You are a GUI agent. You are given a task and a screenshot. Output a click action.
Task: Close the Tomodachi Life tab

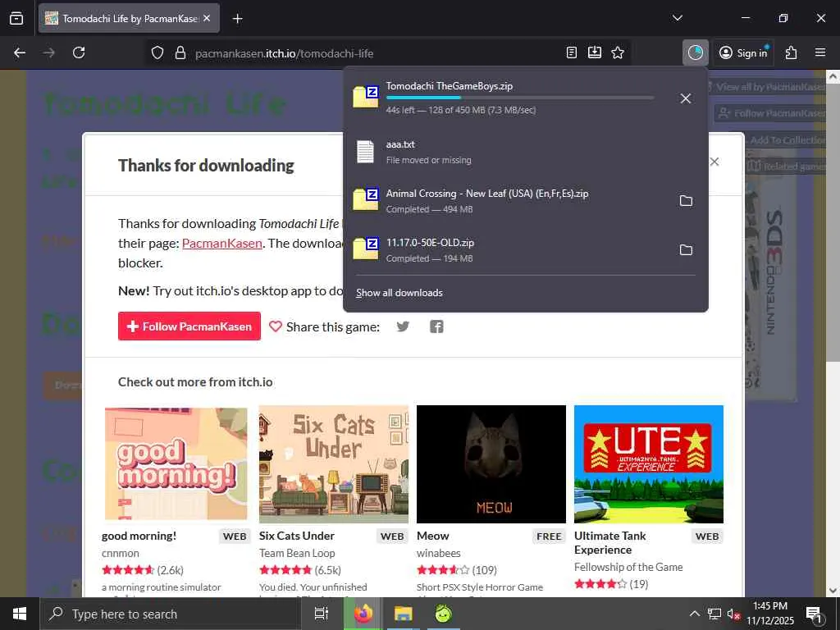coord(207,18)
